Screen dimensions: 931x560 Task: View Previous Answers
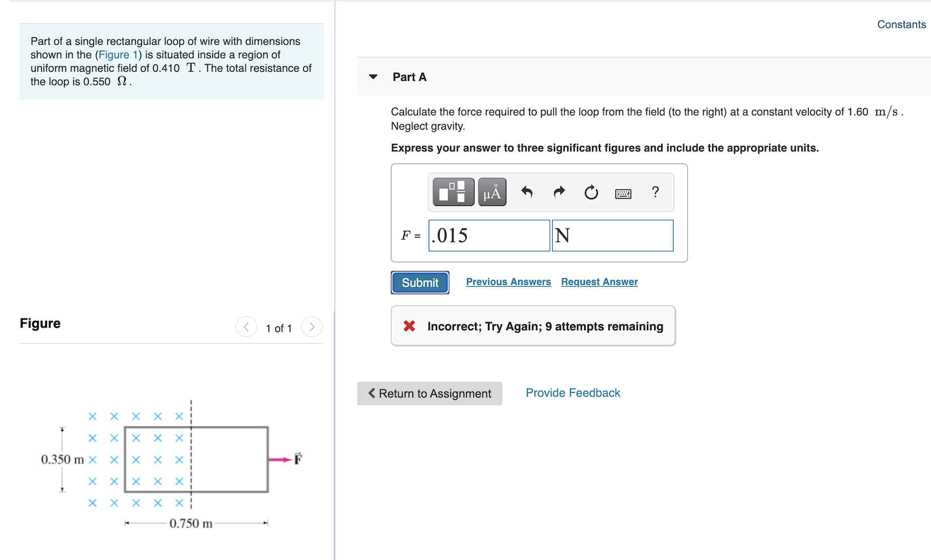coord(508,281)
